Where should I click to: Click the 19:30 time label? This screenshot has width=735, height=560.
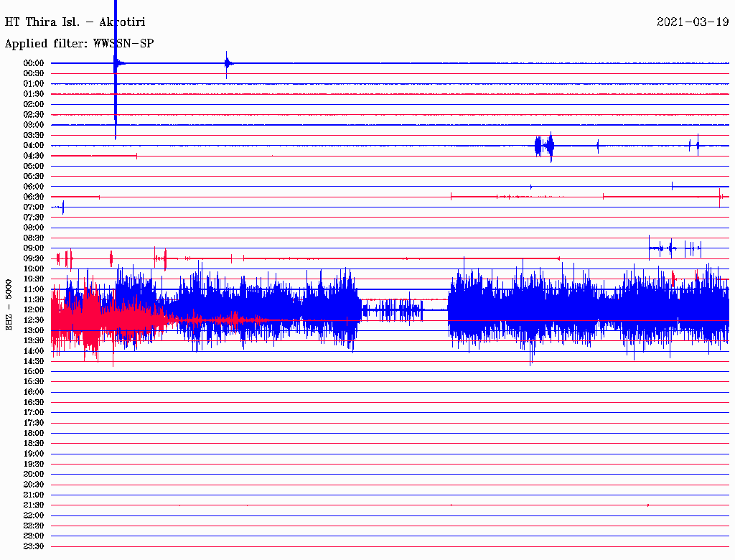click(x=34, y=464)
